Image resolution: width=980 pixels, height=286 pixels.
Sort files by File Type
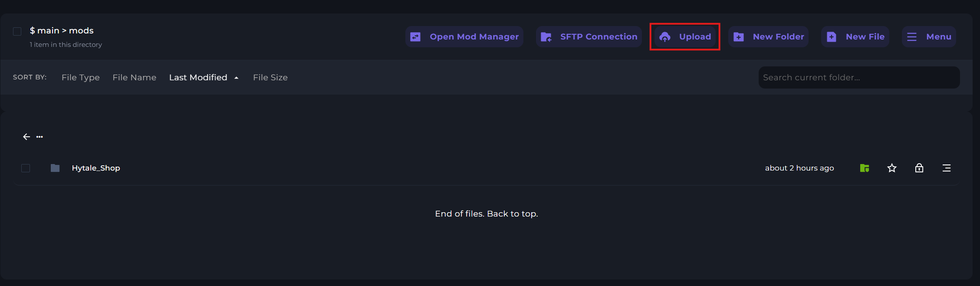pyautogui.click(x=81, y=77)
